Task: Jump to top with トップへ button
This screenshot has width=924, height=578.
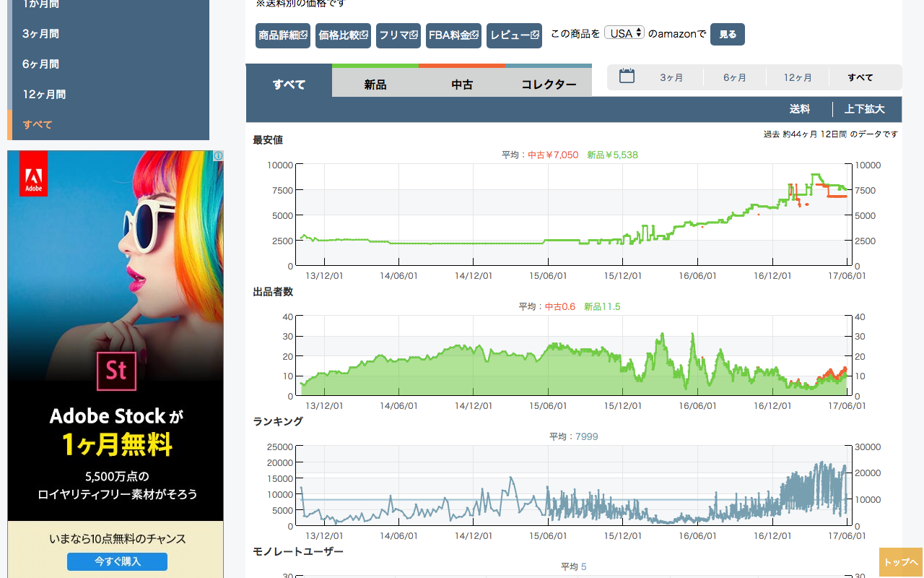Action: point(901,562)
